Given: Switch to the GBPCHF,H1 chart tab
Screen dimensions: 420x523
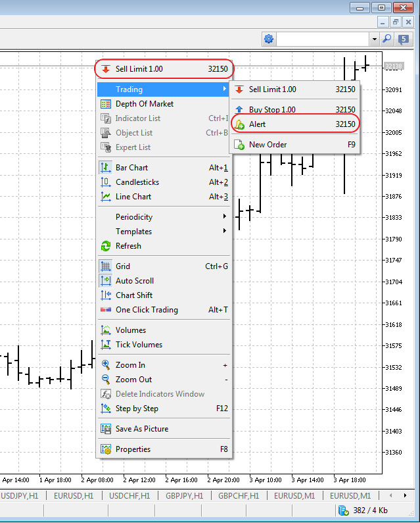Looking at the screenshot, I should (x=239, y=496).
